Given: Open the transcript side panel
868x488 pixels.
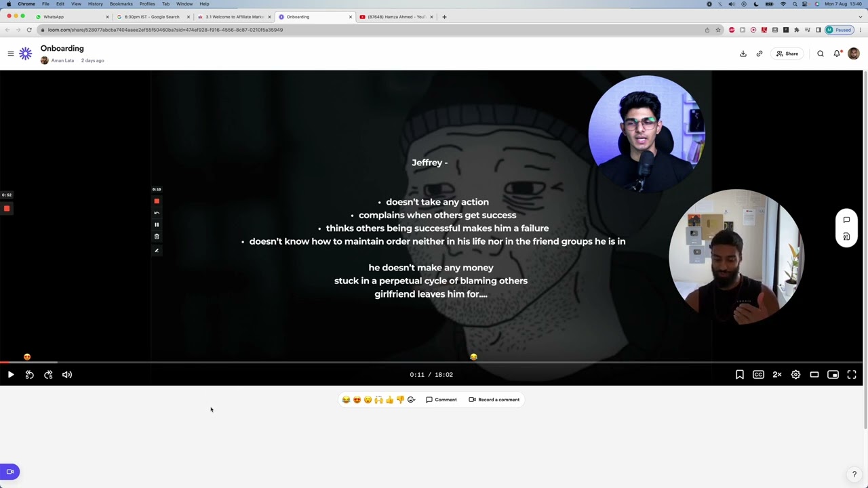Looking at the screenshot, I should click(x=846, y=237).
